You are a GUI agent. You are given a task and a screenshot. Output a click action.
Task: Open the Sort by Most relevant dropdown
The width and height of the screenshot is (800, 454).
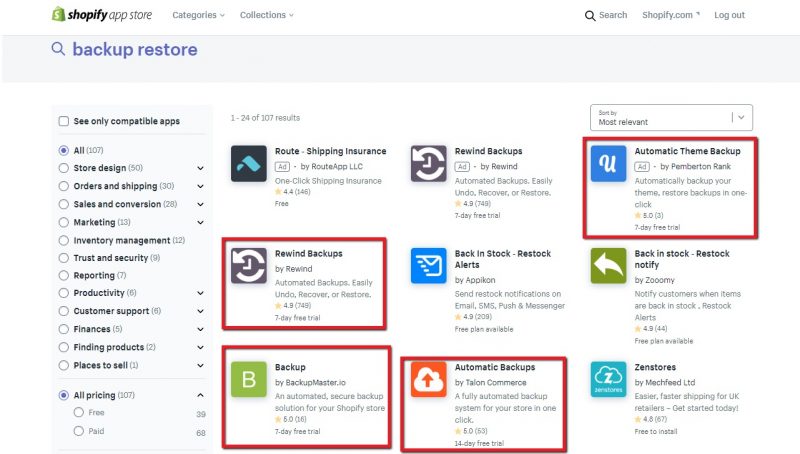(x=671, y=118)
